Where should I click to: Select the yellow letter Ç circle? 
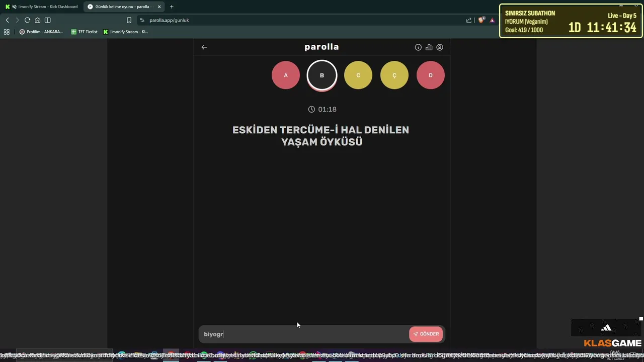tap(394, 75)
